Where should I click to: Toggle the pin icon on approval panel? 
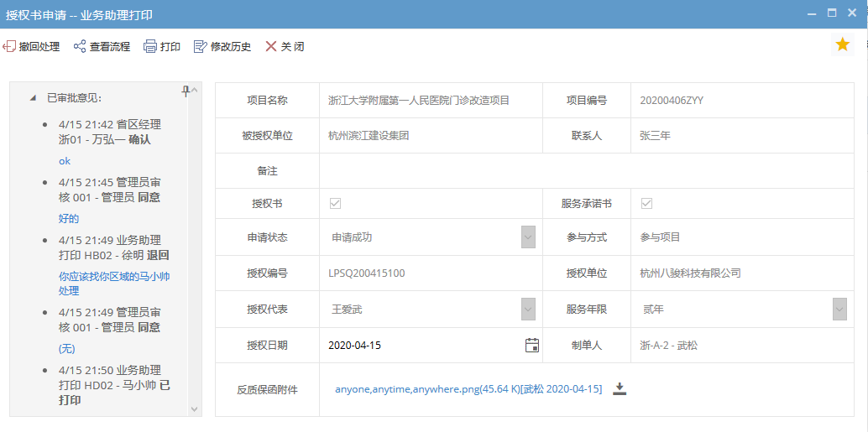tap(186, 91)
